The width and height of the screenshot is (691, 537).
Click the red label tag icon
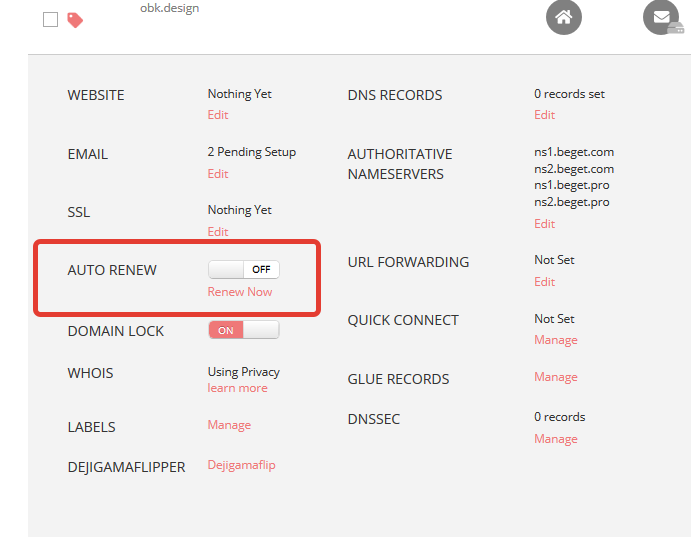tap(75, 20)
